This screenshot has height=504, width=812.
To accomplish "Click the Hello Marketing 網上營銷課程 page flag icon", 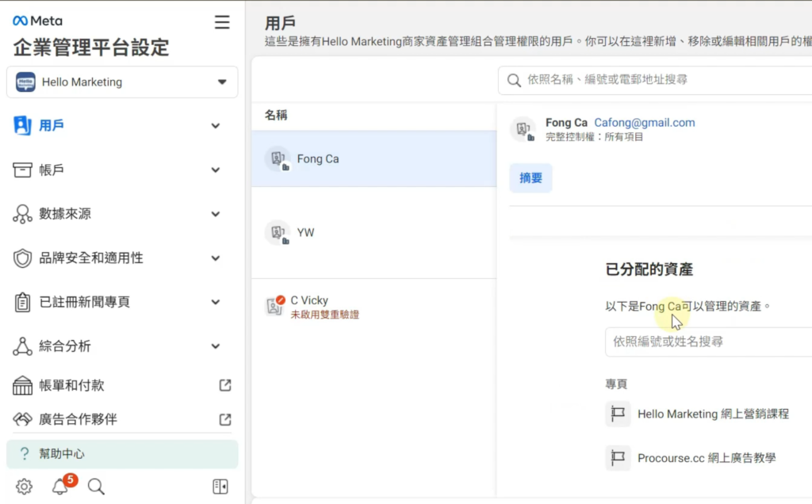I will [618, 414].
